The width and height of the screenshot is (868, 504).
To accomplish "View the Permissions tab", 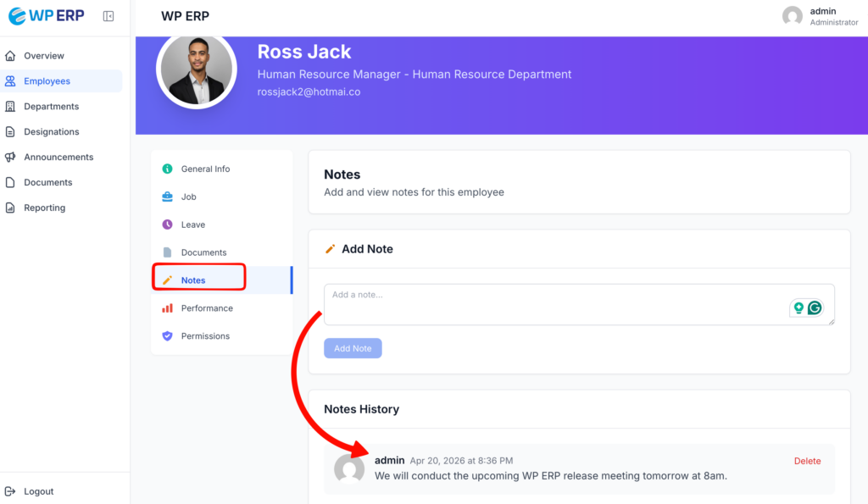I will point(205,336).
